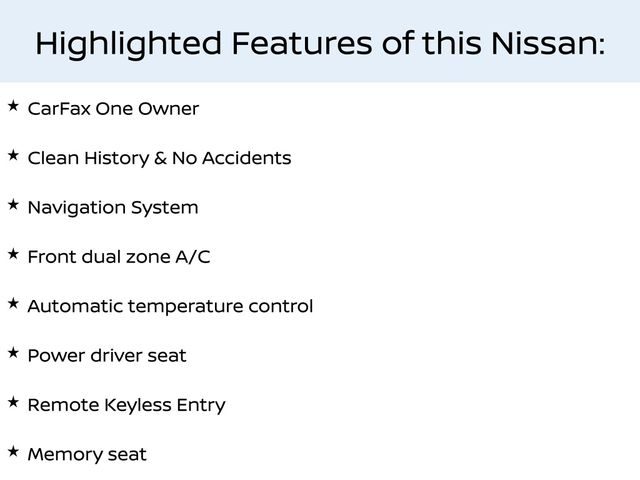Select the CarFax One Owner text

click(x=113, y=109)
